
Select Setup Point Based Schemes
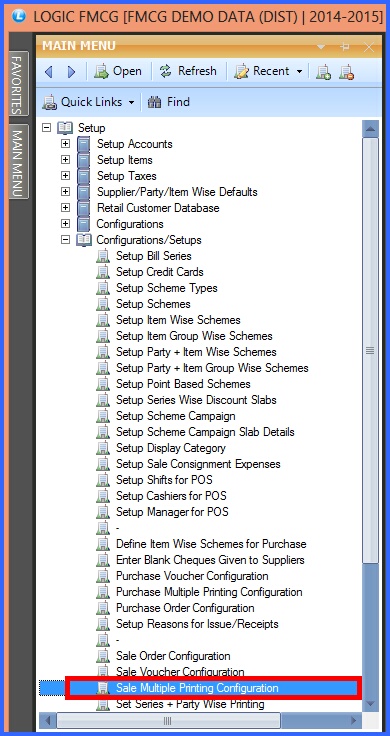(x=183, y=383)
